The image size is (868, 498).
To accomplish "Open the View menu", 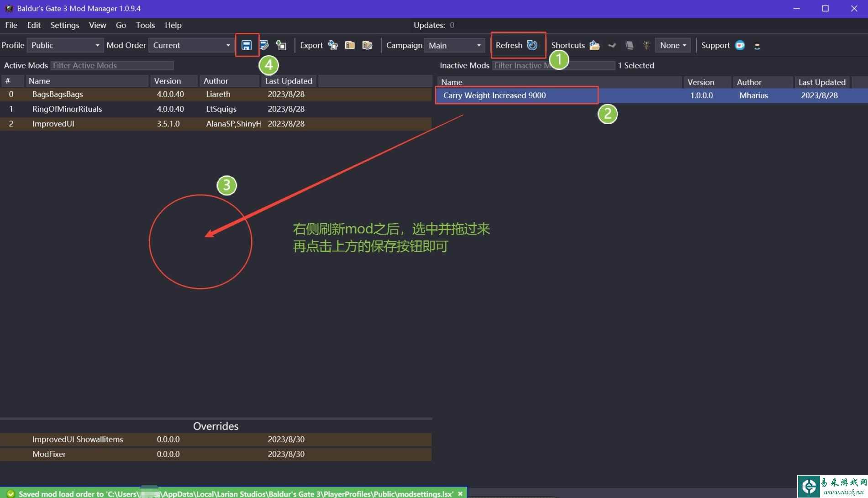I will click(97, 25).
